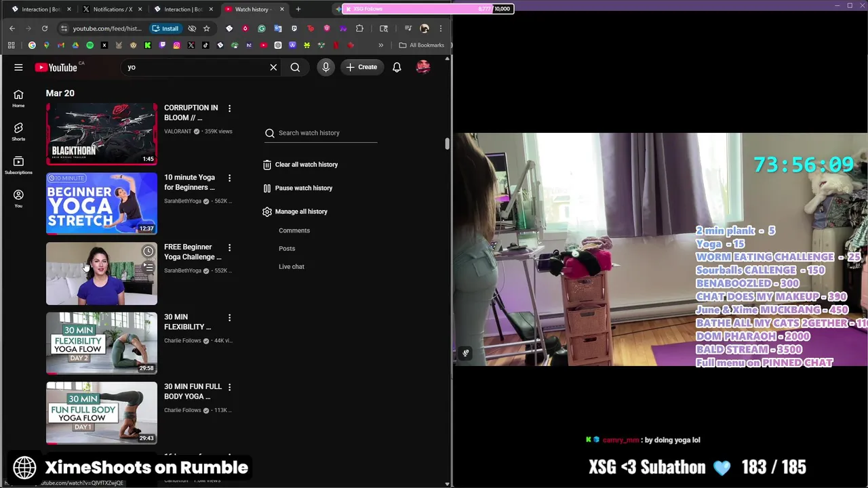This screenshot has width=868, height=488.
Task: Open more options for FREE Beginner Yoga video
Action: (x=229, y=248)
